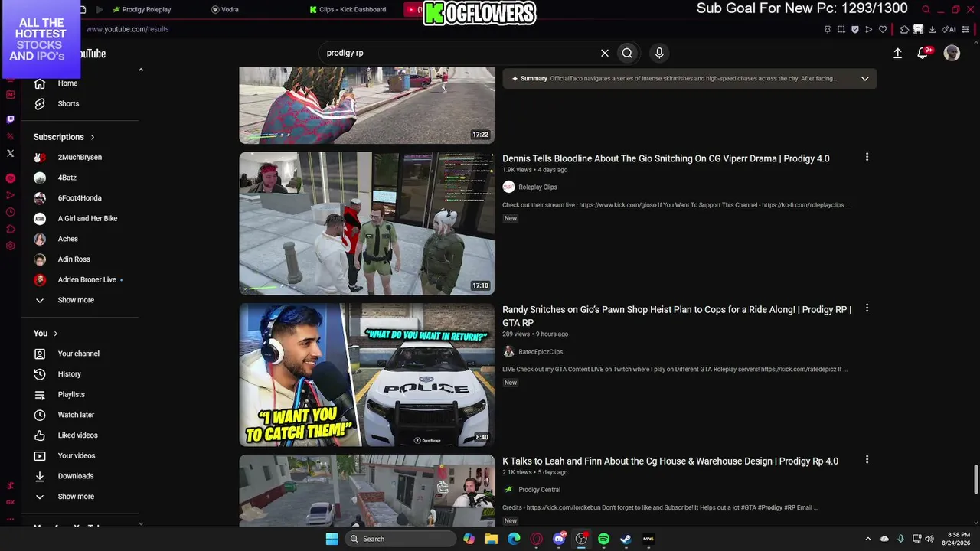Screen dimensions: 980x551
Task: Start voice search with the microphone icon
Action: coord(659,53)
